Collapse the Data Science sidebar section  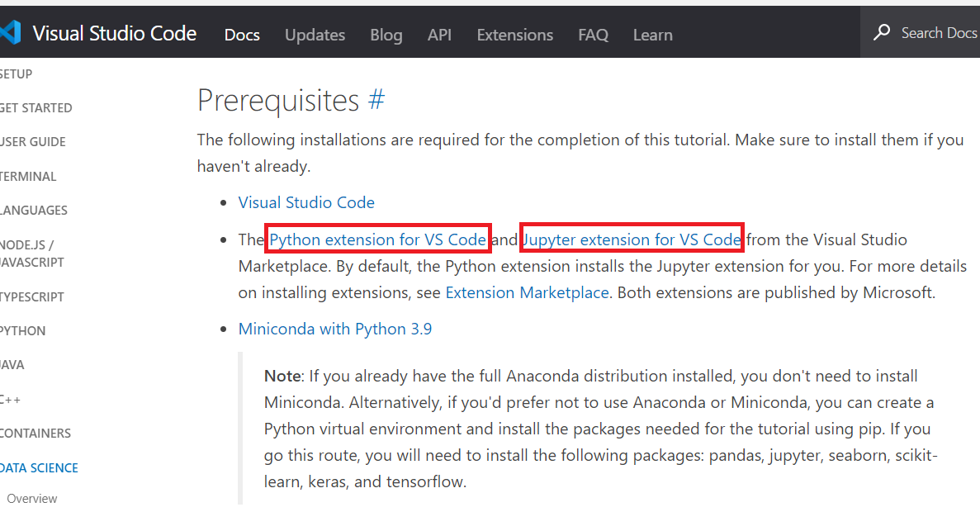click(x=39, y=467)
